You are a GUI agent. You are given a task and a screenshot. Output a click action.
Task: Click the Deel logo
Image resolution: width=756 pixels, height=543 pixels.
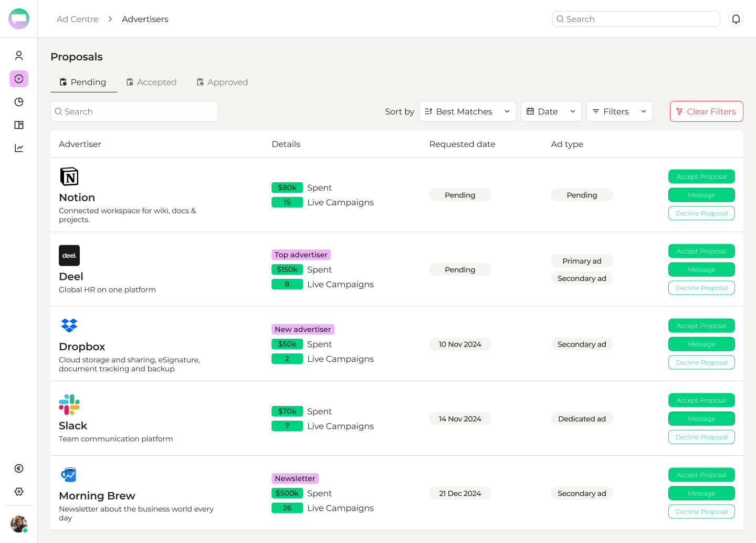[69, 256]
